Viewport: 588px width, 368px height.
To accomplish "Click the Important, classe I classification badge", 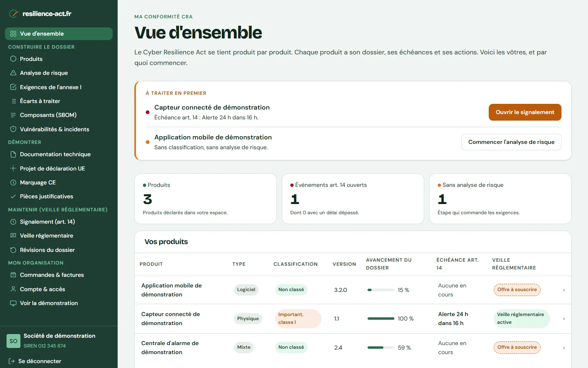I will tap(298, 319).
